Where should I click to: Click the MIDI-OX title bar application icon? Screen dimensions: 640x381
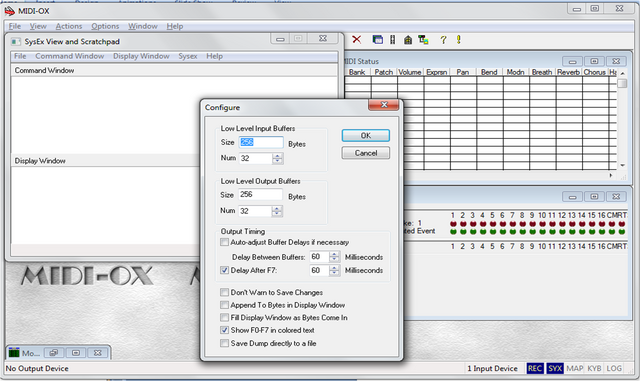point(9,11)
